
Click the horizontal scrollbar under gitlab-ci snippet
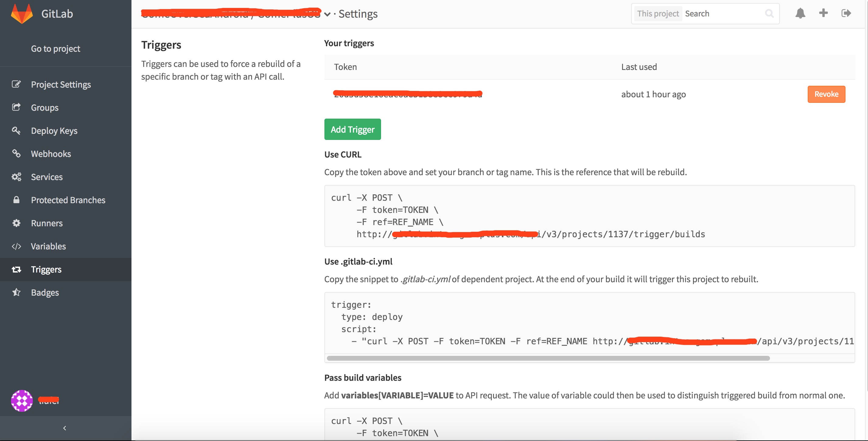548,358
